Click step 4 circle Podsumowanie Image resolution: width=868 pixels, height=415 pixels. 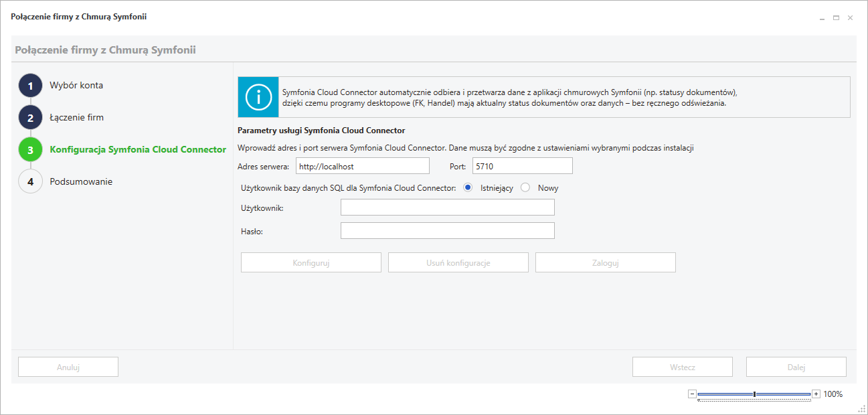point(30,182)
